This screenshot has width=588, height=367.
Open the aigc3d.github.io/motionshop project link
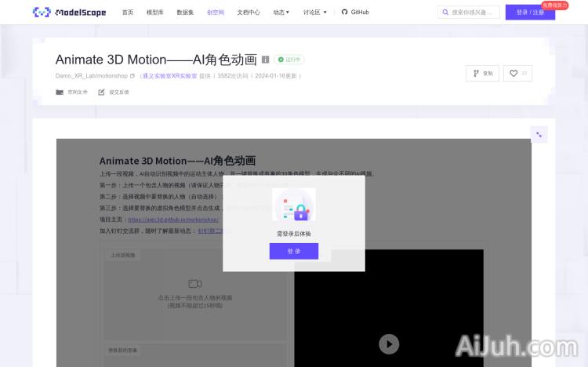tap(173, 220)
